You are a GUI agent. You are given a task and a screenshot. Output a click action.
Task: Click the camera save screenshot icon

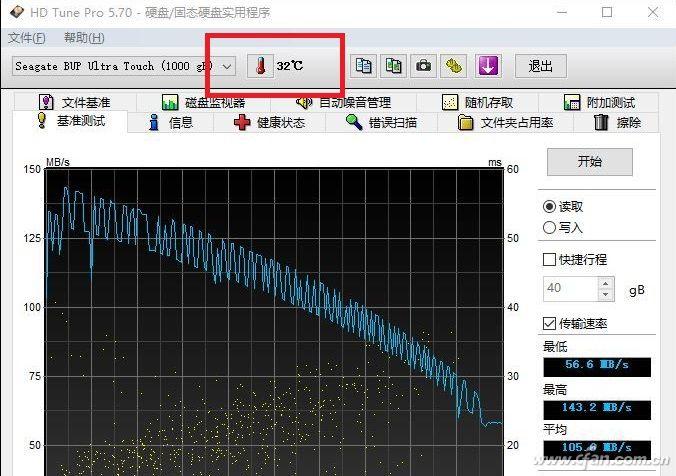click(x=424, y=66)
